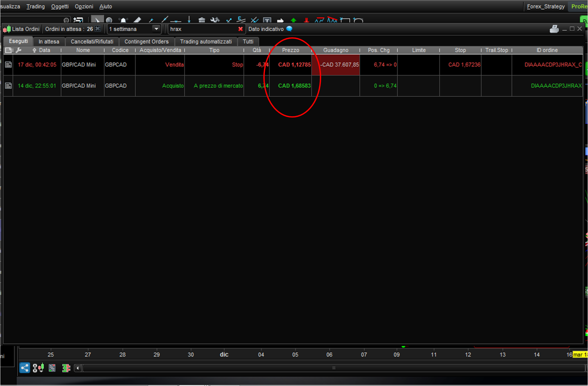Open the 1 settimana period dropdown
The width and height of the screenshot is (588, 386).
pyautogui.click(x=156, y=29)
